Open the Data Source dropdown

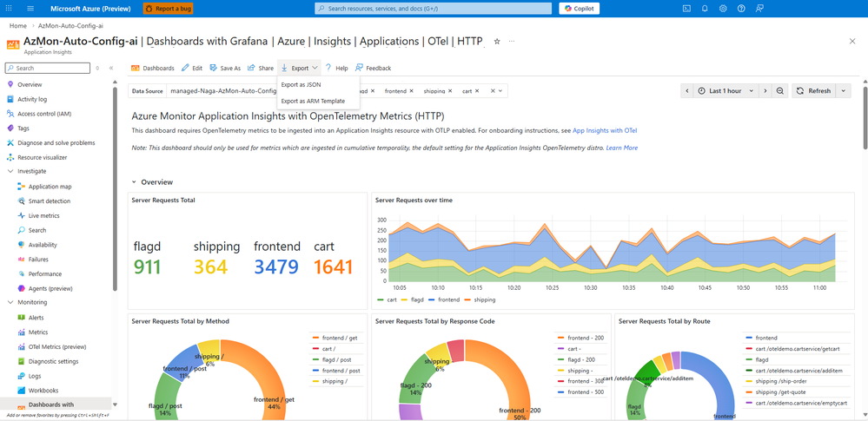223,91
